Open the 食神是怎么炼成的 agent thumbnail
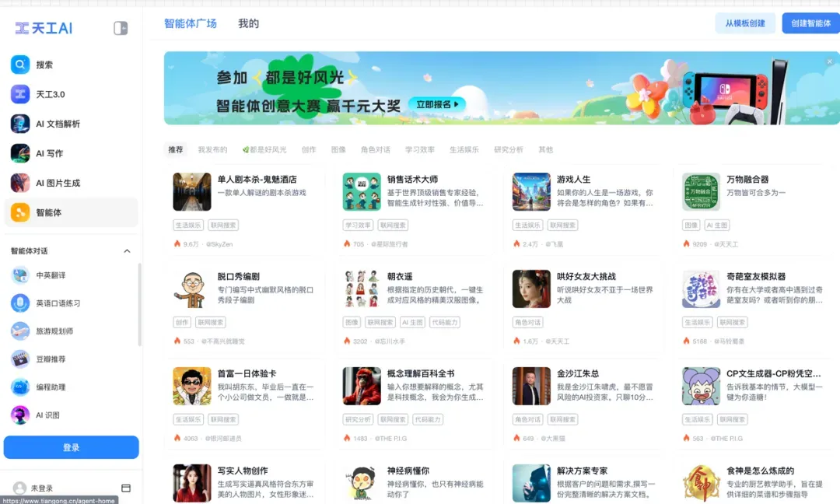This screenshot has width=840, height=504. pyautogui.click(x=702, y=483)
